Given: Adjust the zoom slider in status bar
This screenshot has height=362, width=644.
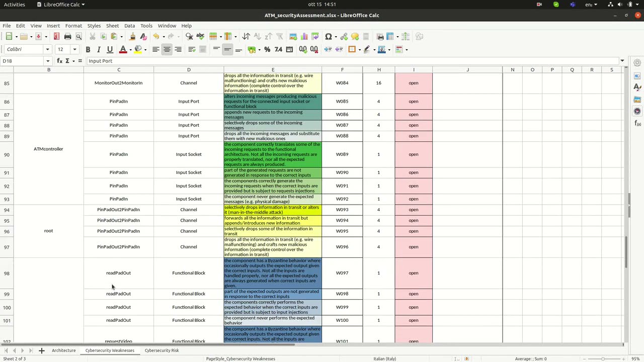Looking at the screenshot, I should click(x=603, y=358).
